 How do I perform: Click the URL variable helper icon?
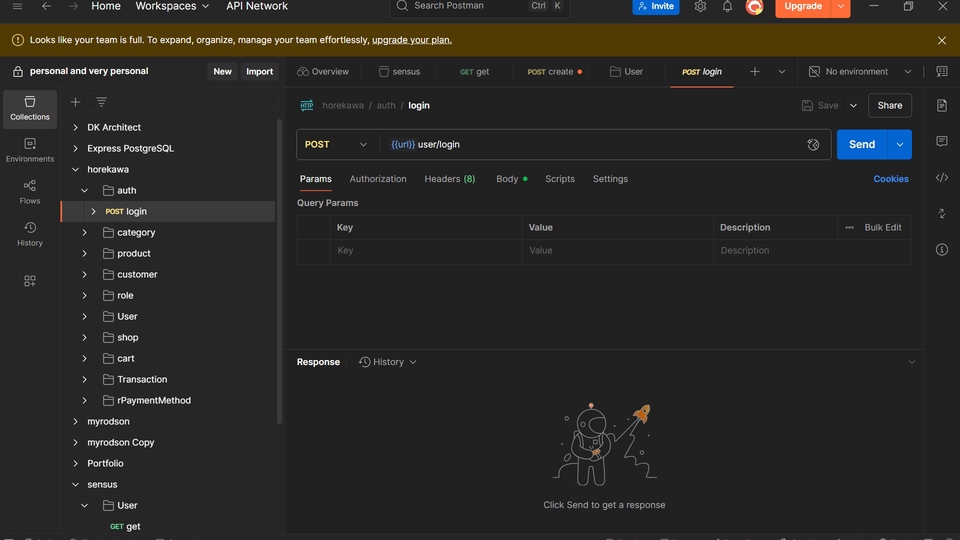click(812, 144)
